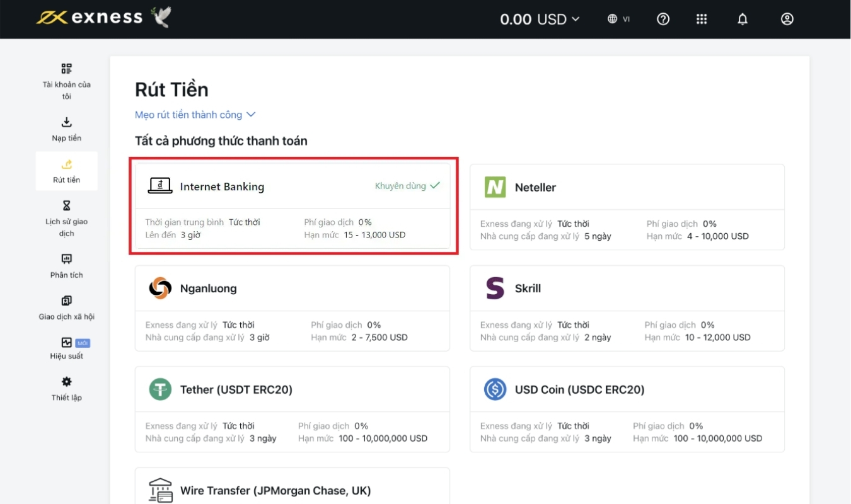Open Thiết lập settings in sidebar
This screenshot has height=504, width=851.
click(x=67, y=389)
